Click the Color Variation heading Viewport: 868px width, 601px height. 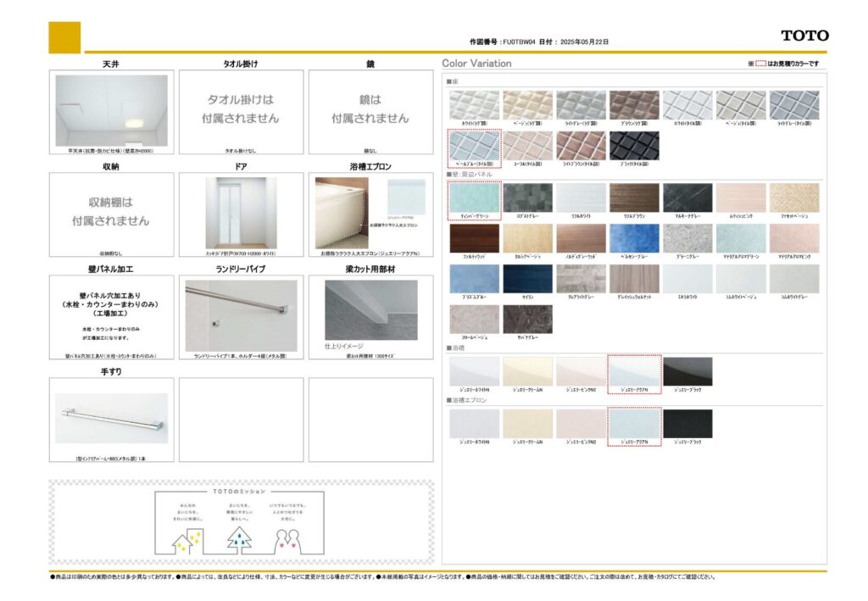tap(476, 64)
